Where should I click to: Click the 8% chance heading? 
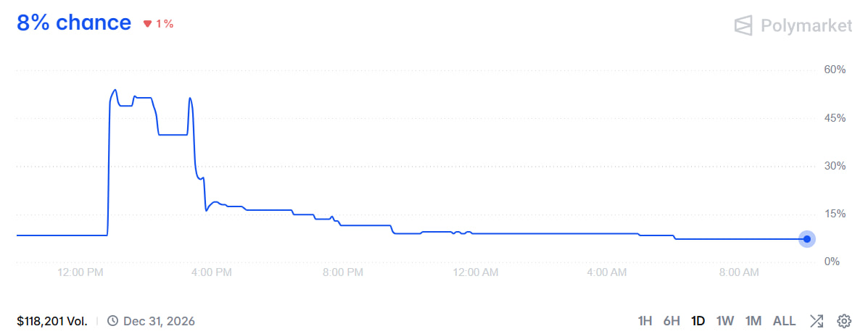74,22
